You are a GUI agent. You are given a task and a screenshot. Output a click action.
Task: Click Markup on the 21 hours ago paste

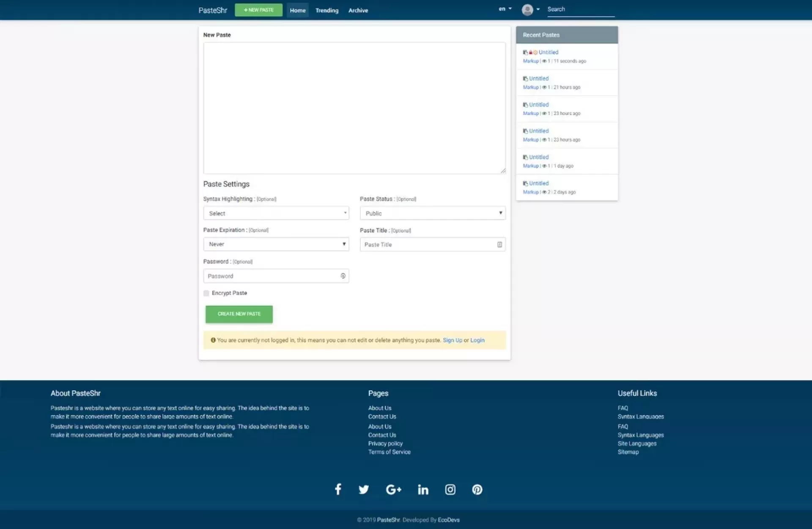(531, 88)
